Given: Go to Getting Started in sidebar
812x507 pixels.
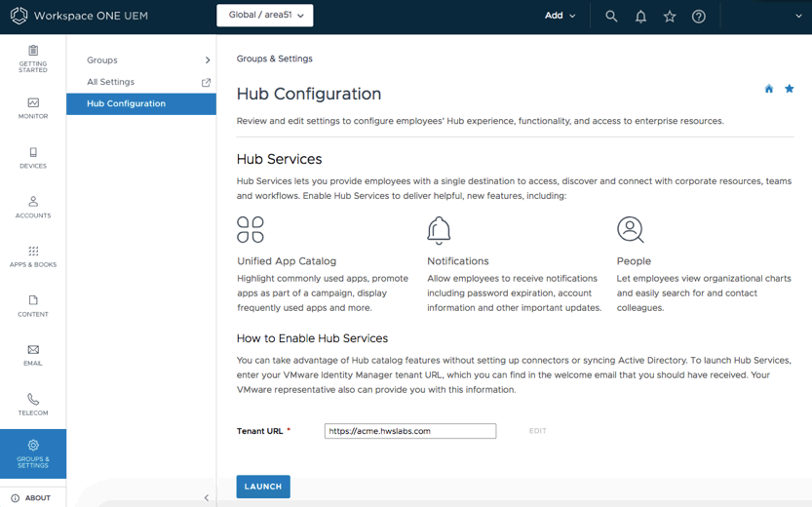Looking at the screenshot, I should 33,59.
